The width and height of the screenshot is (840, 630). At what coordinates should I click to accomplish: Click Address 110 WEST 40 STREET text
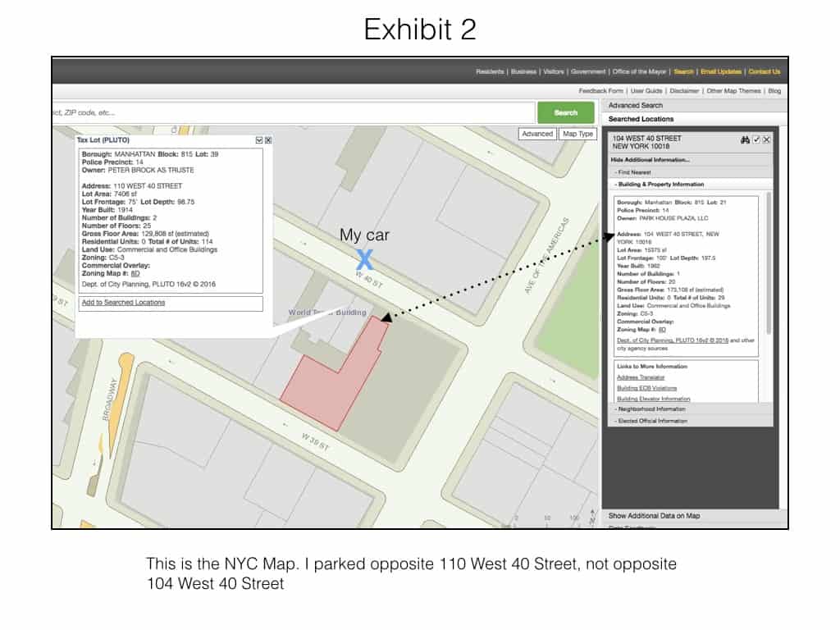pyautogui.click(x=132, y=186)
